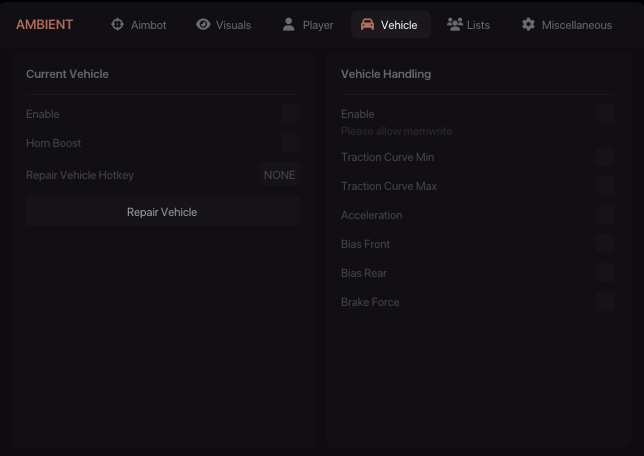Click the Player person icon
Screen dimensions: 644x456
click(x=289, y=24)
